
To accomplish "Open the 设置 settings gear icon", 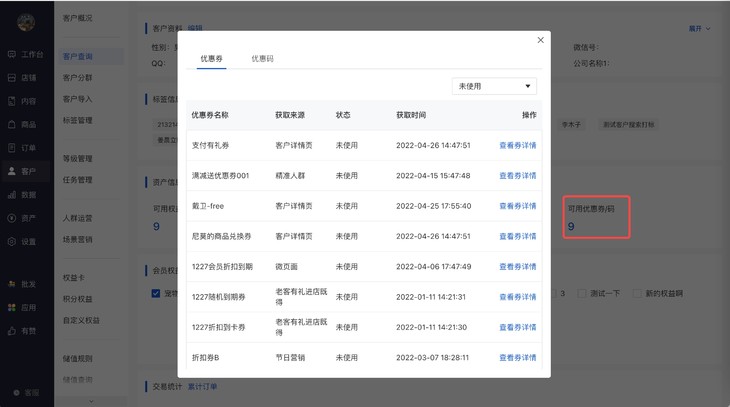I will point(12,242).
